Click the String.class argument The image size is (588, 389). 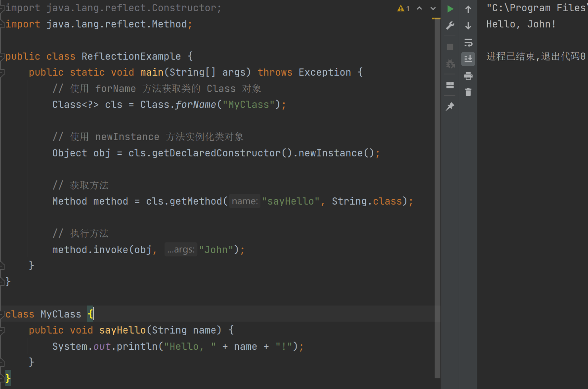point(367,201)
